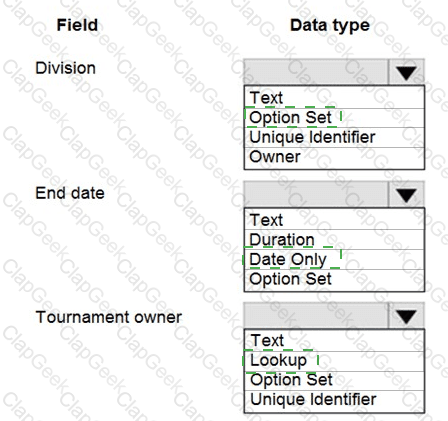The width and height of the screenshot is (448, 421).
Task: Select Text in the Tournament owner list
Action: click(x=334, y=341)
